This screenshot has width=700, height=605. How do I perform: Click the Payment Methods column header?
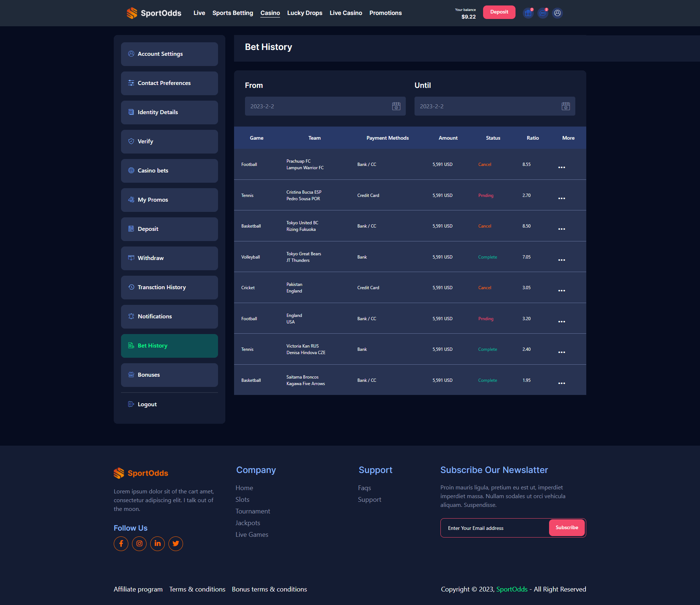coord(388,138)
